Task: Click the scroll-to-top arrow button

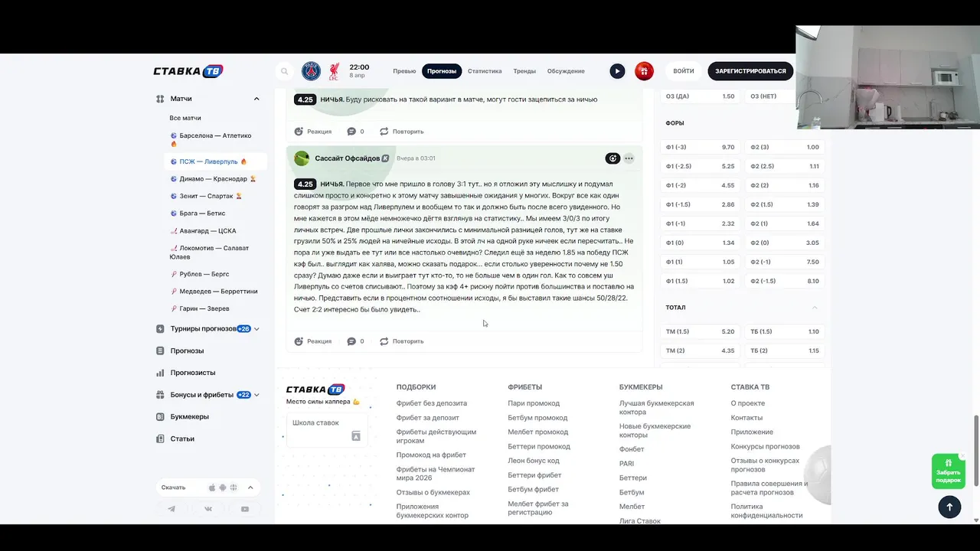Action: point(949,507)
